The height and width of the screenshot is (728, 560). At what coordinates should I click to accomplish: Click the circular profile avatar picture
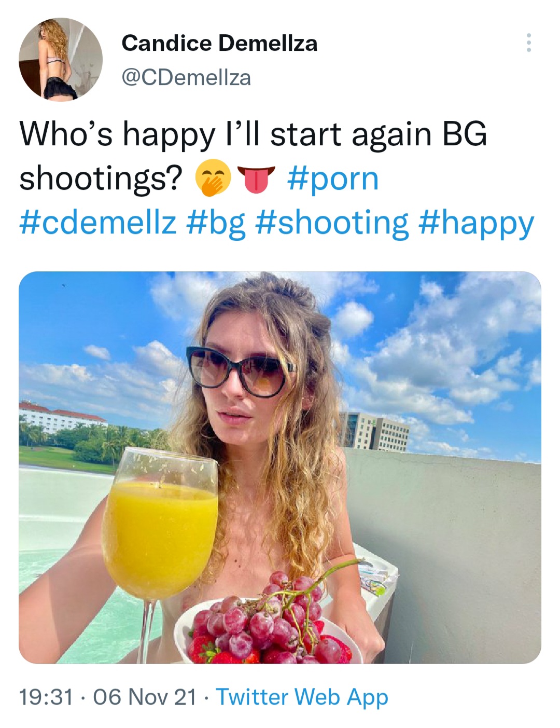61,60
